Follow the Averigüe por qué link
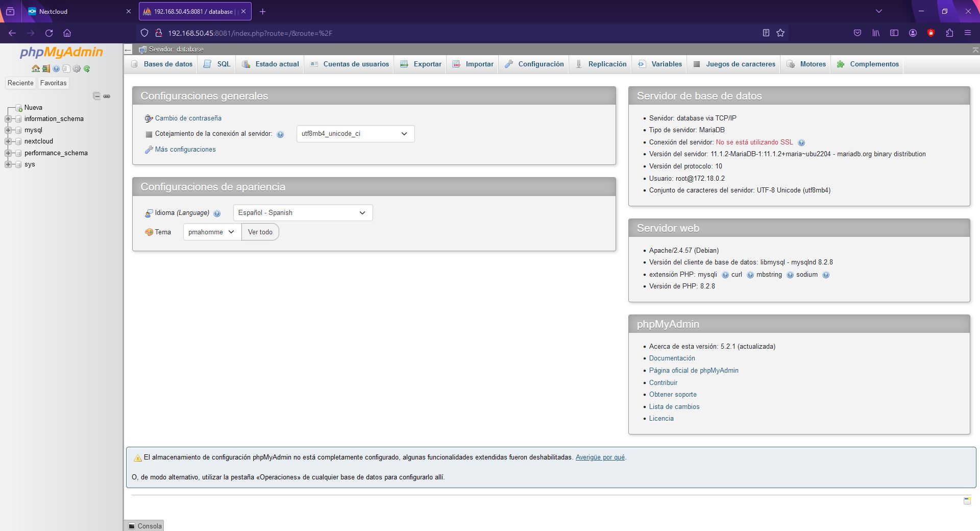Screen dimensions: 980x531 (600, 457)
